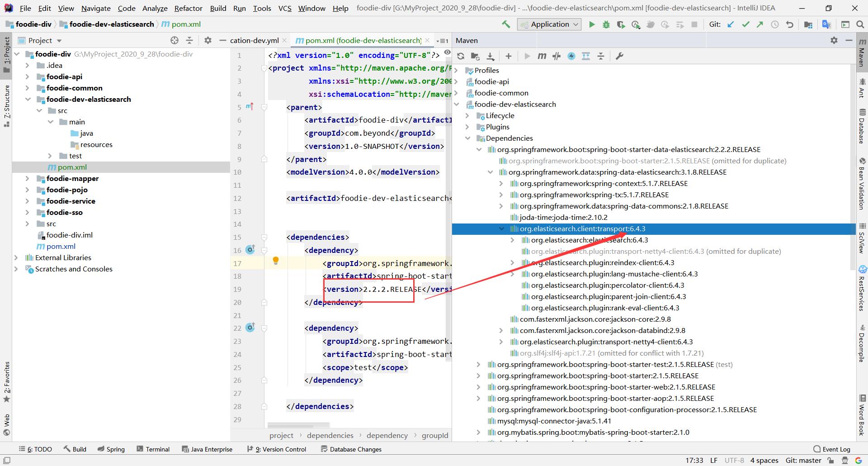Click the dependencies breadcrumb at editor bottom

point(330,435)
